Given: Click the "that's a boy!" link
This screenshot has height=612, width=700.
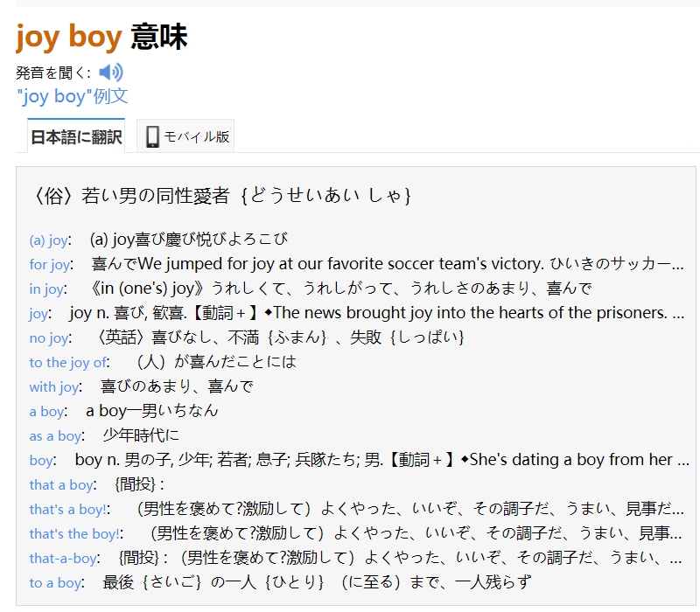Looking at the screenshot, I should [69, 510].
